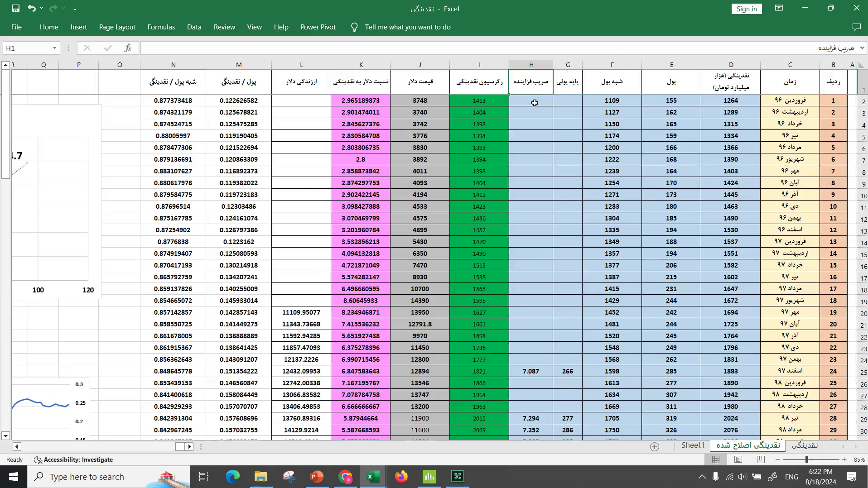This screenshot has height=488, width=868.
Task: Switch to Page Layout view icon
Action: tap(738, 459)
